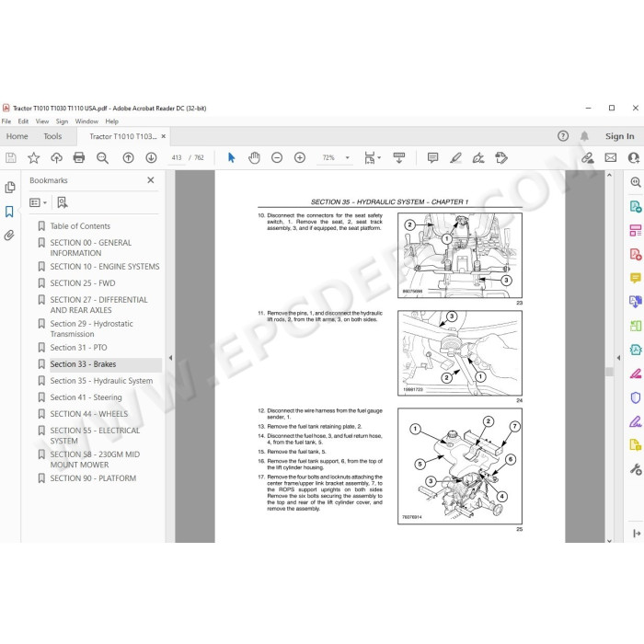
Task: Open Section 35 - Hydraulic System bookmark
Action: click(x=101, y=381)
